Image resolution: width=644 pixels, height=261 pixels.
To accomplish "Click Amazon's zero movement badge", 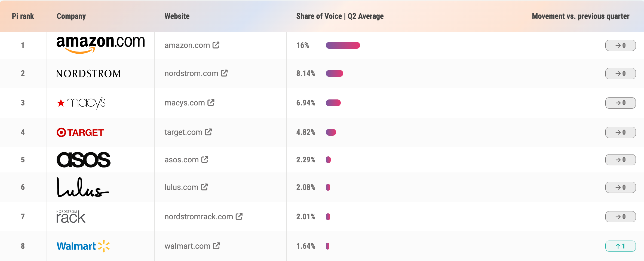I will (620, 45).
